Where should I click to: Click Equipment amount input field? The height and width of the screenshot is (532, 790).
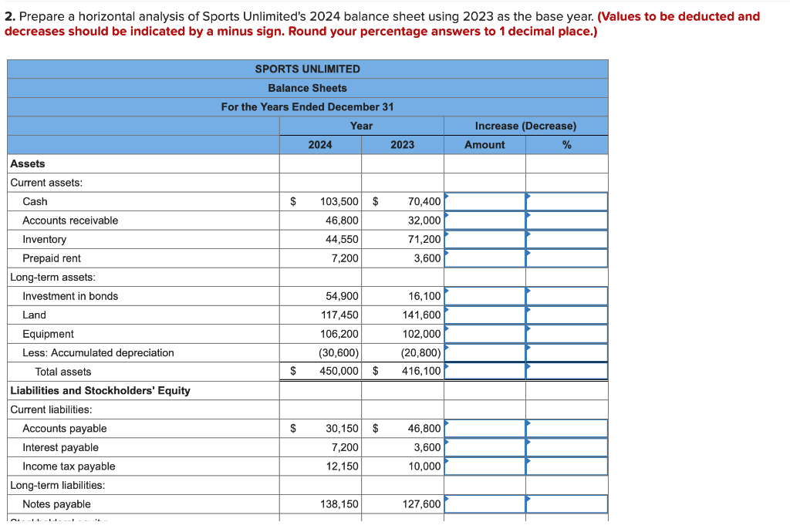click(484, 334)
